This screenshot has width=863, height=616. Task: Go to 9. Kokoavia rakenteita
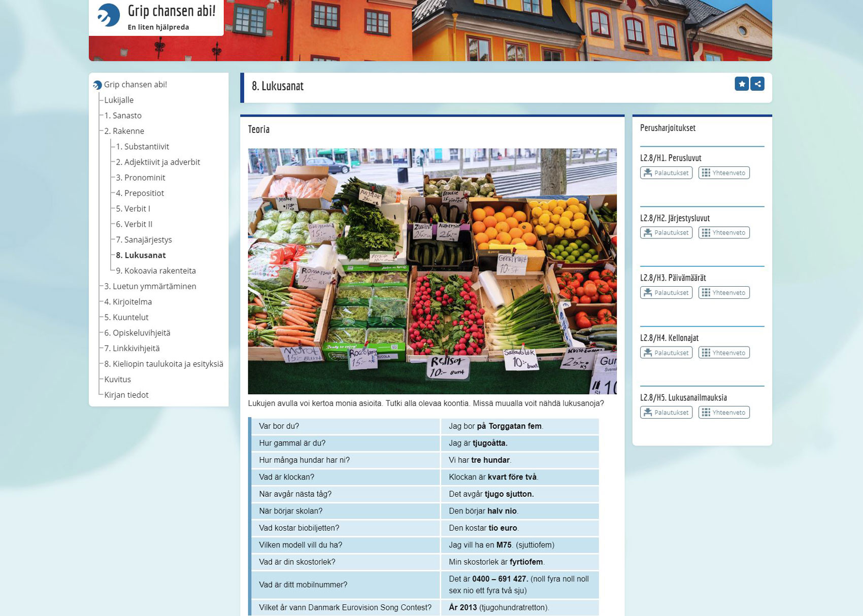click(156, 271)
